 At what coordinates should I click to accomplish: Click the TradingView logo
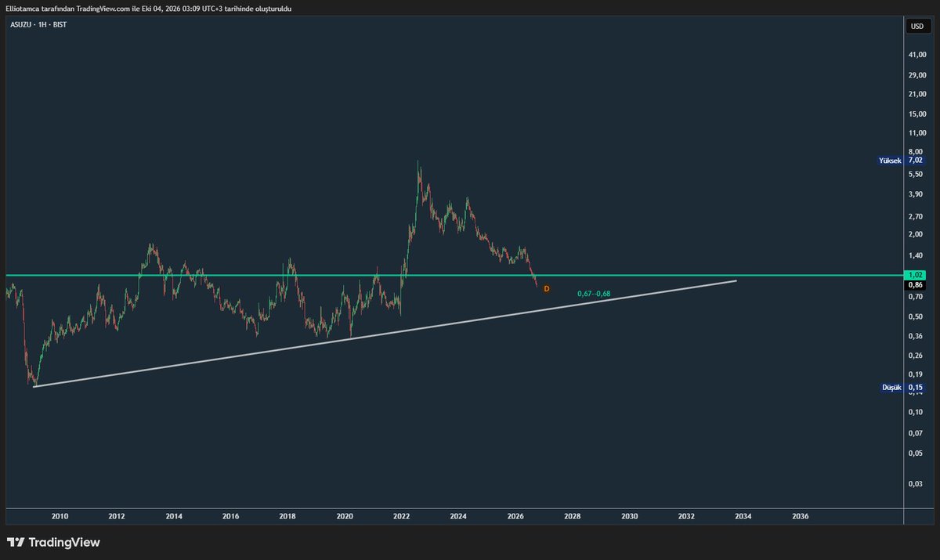[x=53, y=542]
